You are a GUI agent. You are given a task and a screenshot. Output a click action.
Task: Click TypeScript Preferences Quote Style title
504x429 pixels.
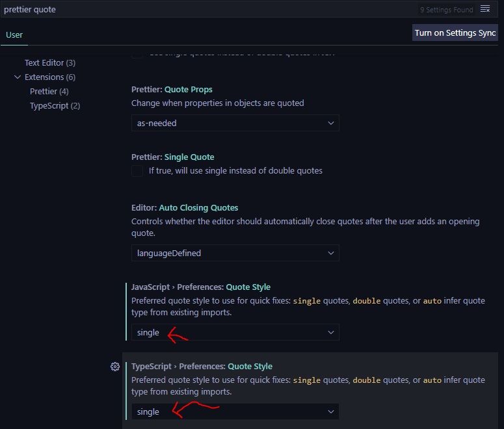coord(202,367)
